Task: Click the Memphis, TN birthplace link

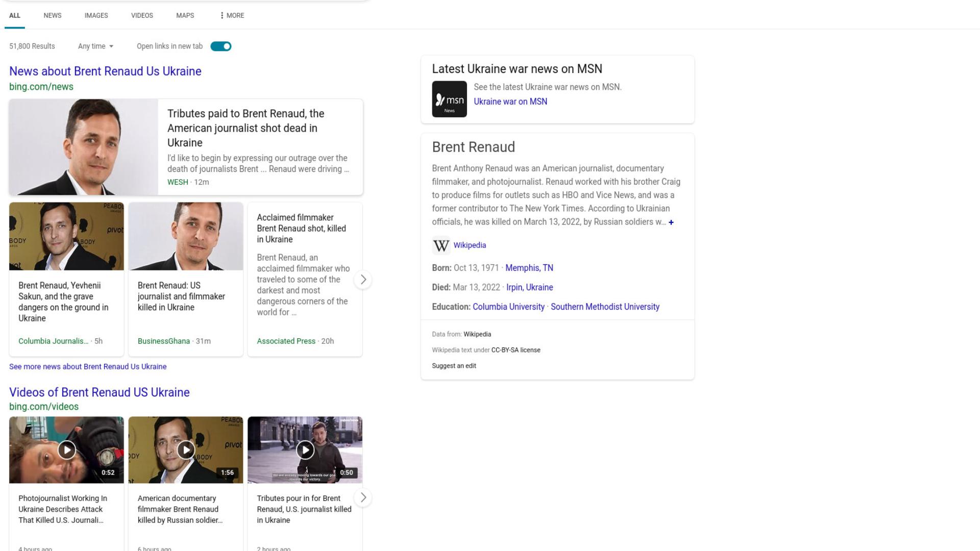Action: (x=529, y=268)
